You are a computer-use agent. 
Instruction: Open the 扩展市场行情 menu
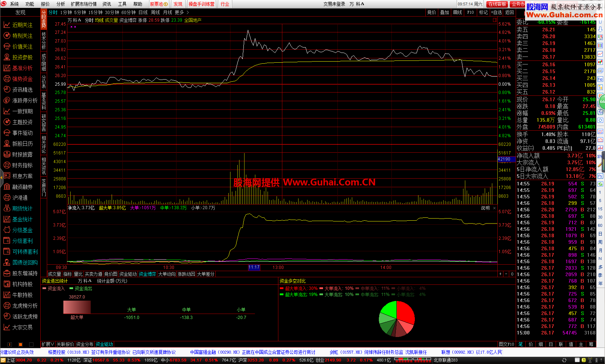(84, 4)
